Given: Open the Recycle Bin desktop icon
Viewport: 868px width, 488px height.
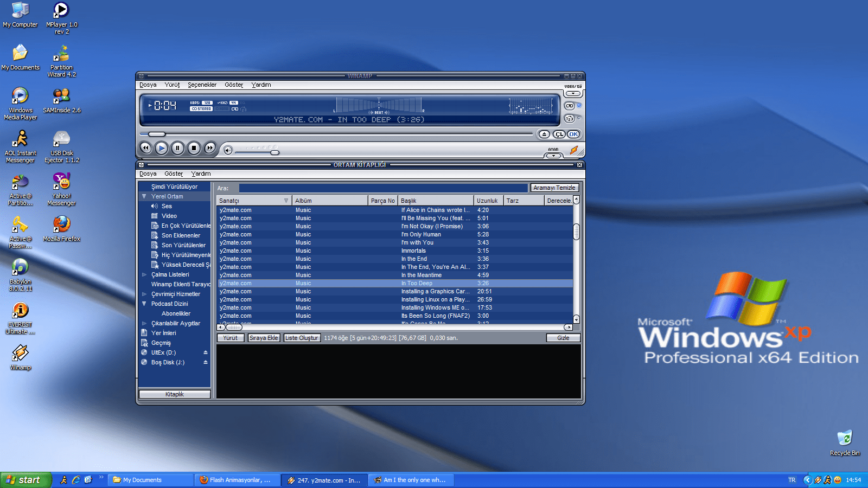Looking at the screenshot, I should pos(845,443).
